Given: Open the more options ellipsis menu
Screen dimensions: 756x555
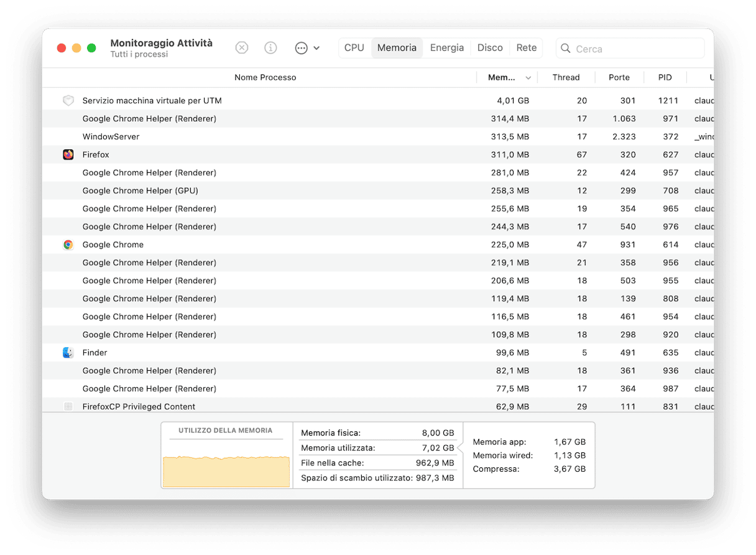Looking at the screenshot, I should click(x=307, y=48).
